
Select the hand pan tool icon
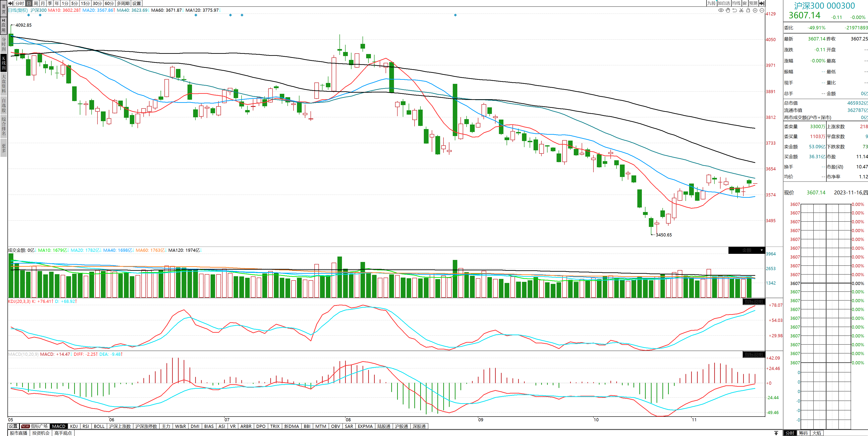(x=728, y=10)
